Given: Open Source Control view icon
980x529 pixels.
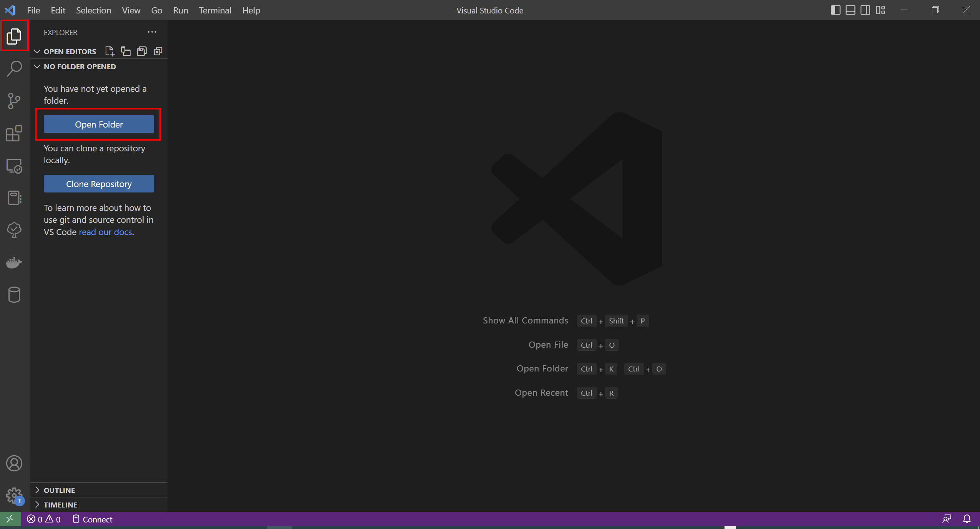Looking at the screenshot, I should coord(14,101).
